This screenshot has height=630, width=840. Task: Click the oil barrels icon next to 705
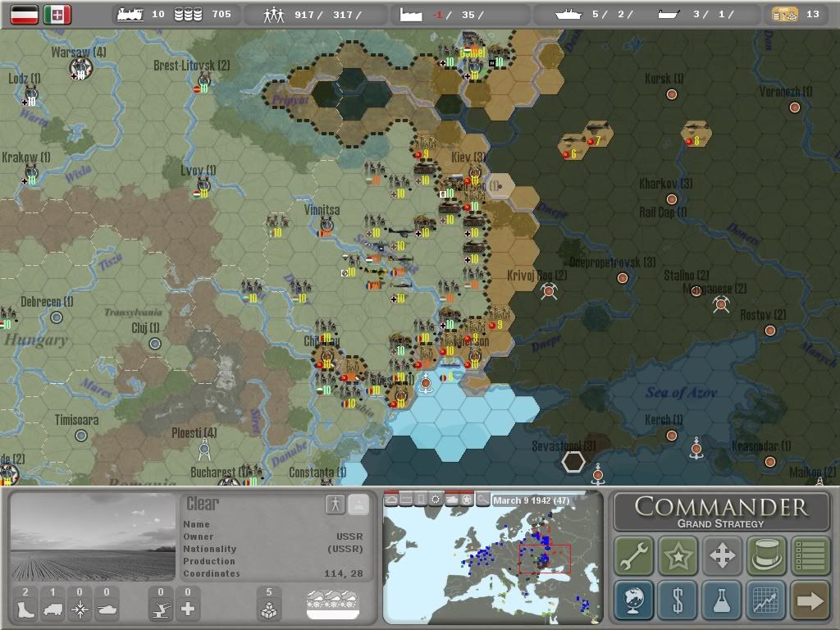coord(188,15)
